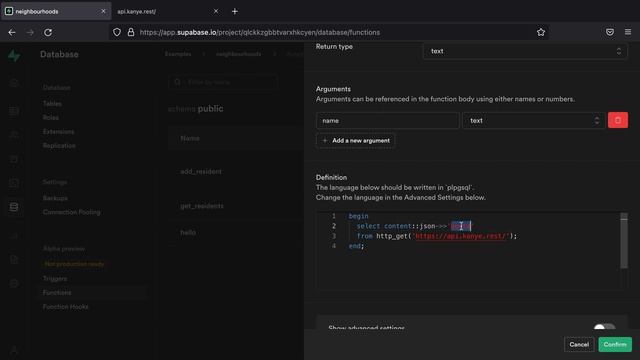The image size is (640, 360).
Task: Toggle Show advanced settings switch
Action: (x=604, y=327)
